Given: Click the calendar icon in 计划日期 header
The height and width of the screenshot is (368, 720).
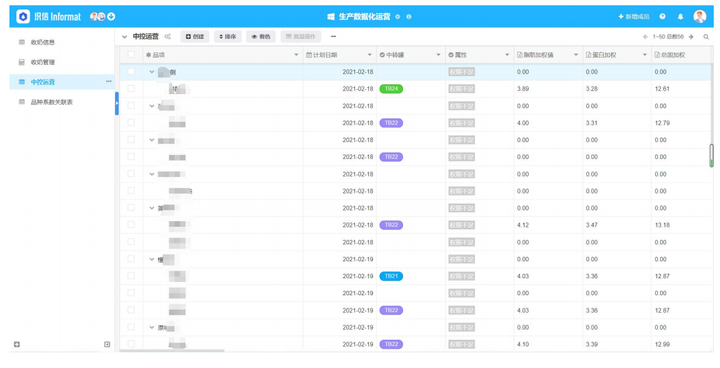Looking at the screenshot, I should (x=309, y=55).
